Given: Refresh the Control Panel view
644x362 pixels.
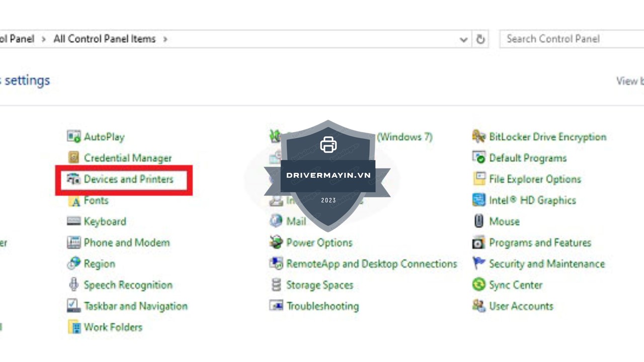Looking at the screenshot, I should click(480, 39).
